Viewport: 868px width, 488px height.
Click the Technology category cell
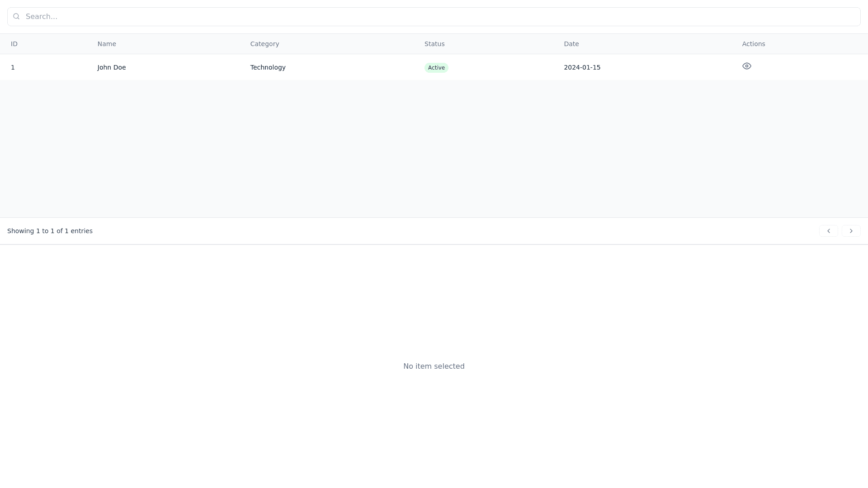click(x=268, y=67)
